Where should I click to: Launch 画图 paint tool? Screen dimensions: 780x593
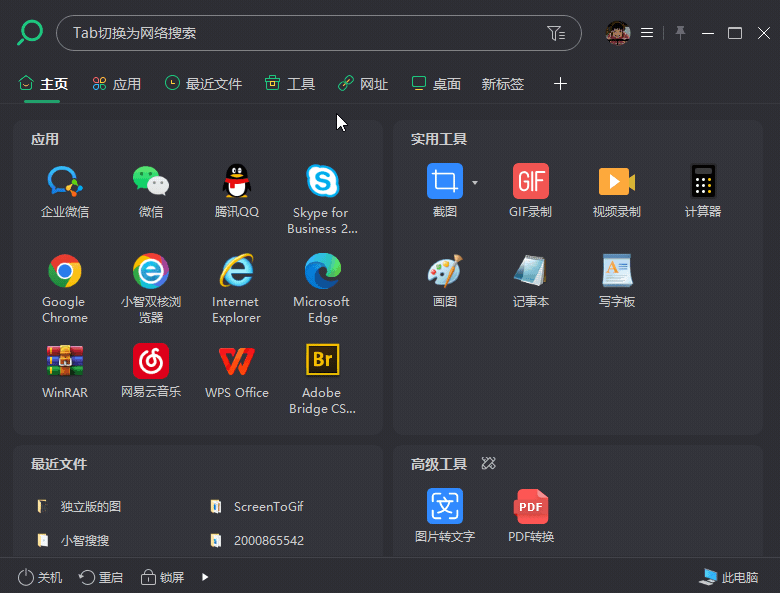pyautogui.click(x=445, y=281)
